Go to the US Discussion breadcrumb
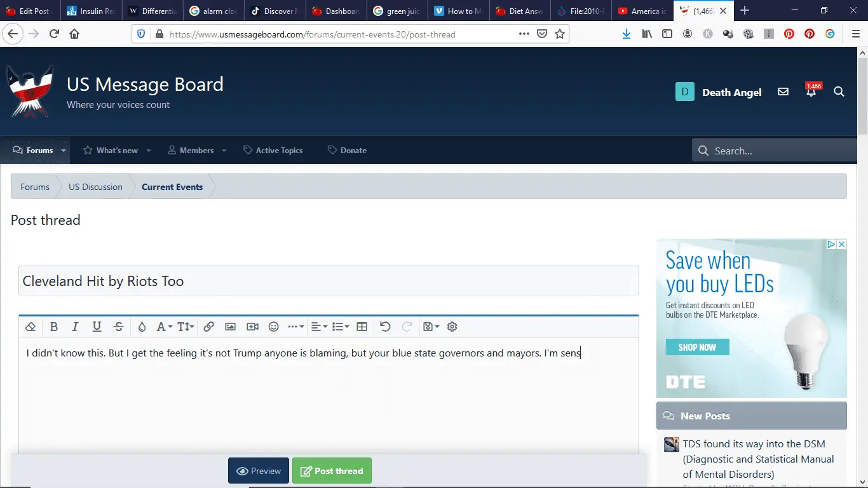Viewport: 868px width, 488px height. point(95,187)
